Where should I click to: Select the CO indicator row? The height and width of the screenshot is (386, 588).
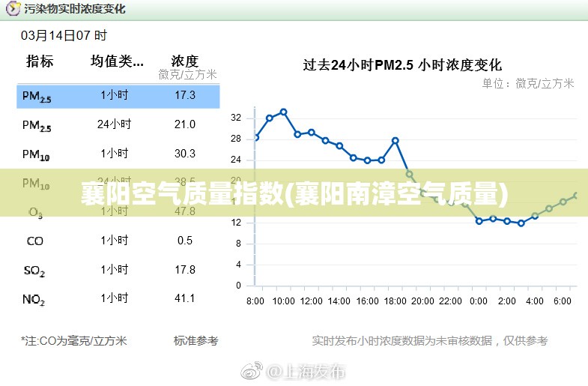pos(35,241)
